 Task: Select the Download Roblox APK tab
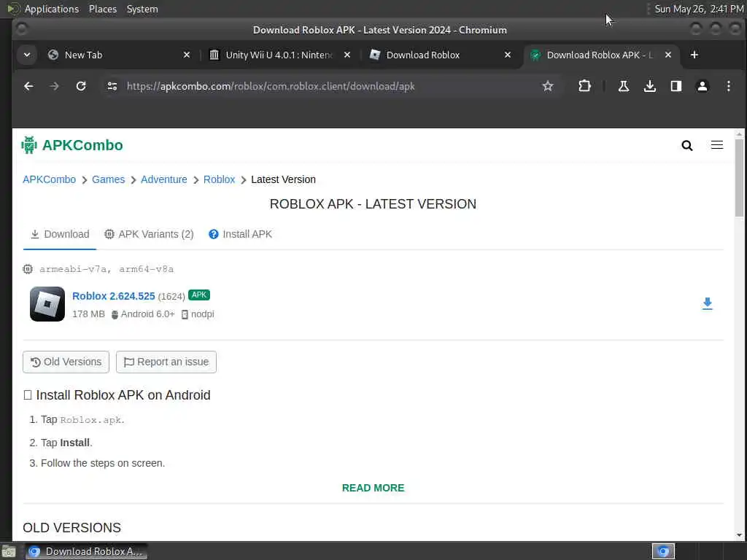click(601, 55)
